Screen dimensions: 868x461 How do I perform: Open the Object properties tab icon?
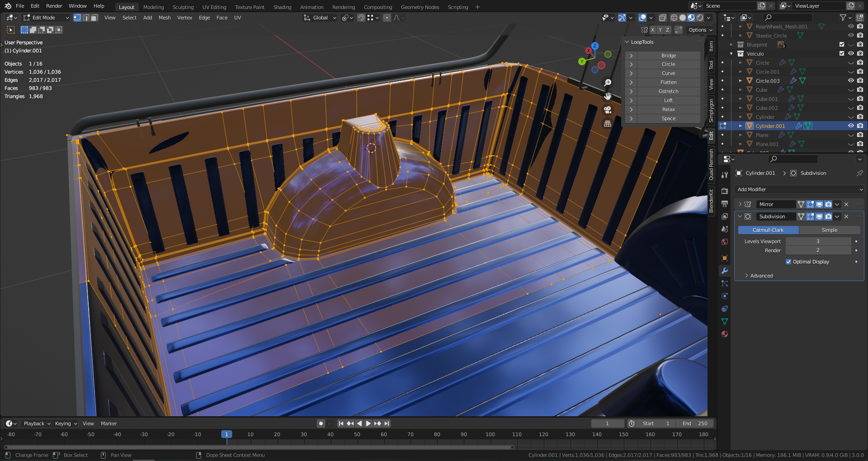725,258
